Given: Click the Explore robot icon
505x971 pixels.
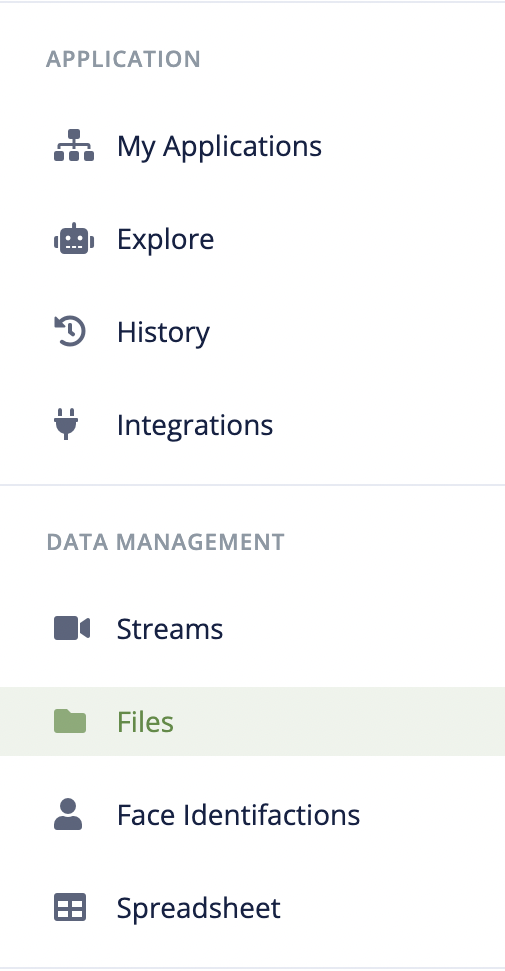Looking at the screenshot, I should point(74,238).
